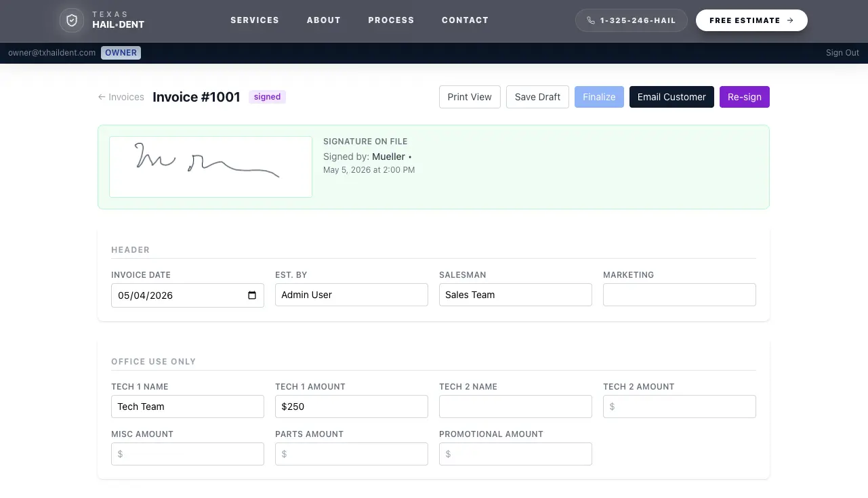Click the signer name 'Mueller'
The image size is (868, 498).
click(x=388, y=157)
